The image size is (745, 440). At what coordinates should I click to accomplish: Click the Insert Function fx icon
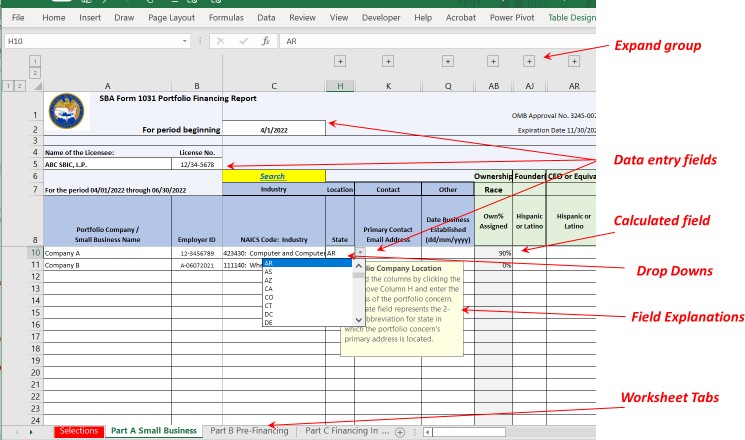click(265, 42)
